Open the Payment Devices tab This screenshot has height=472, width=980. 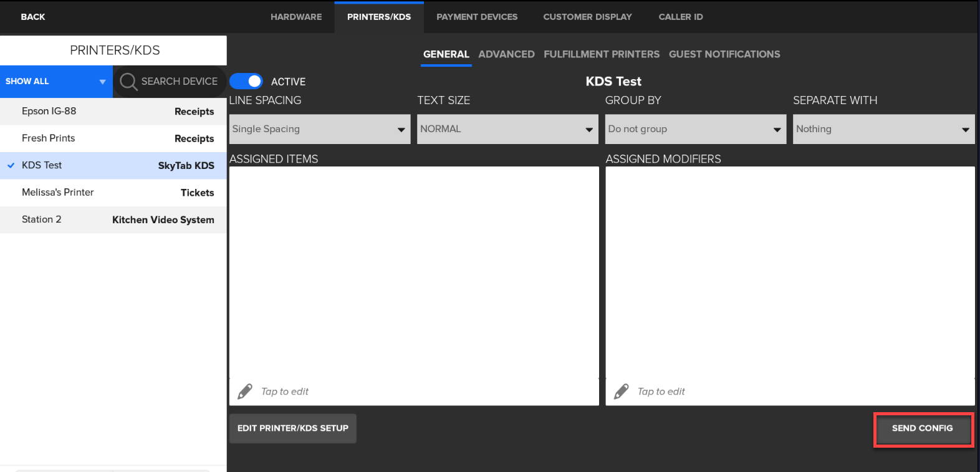(x=477, y=17)
